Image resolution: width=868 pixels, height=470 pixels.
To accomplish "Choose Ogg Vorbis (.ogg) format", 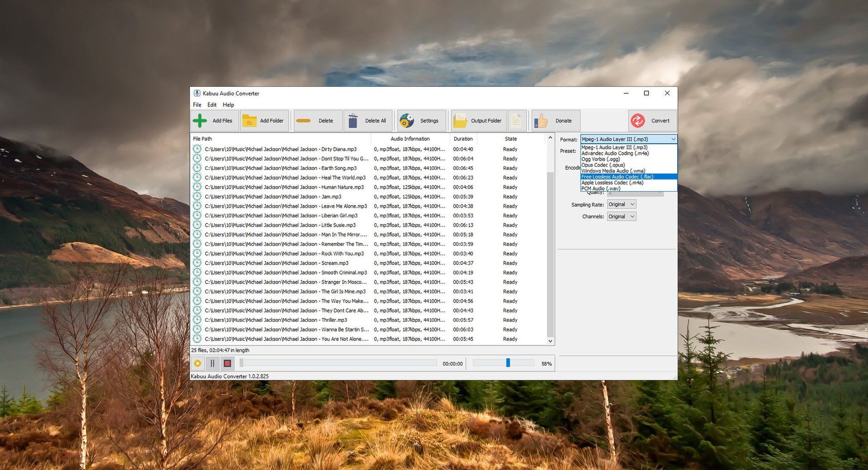I will click(629, 159).
